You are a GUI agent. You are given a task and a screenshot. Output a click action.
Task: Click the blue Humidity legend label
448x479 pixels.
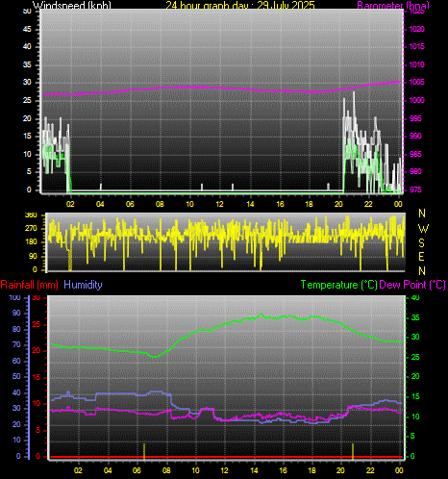coord(83,285)
